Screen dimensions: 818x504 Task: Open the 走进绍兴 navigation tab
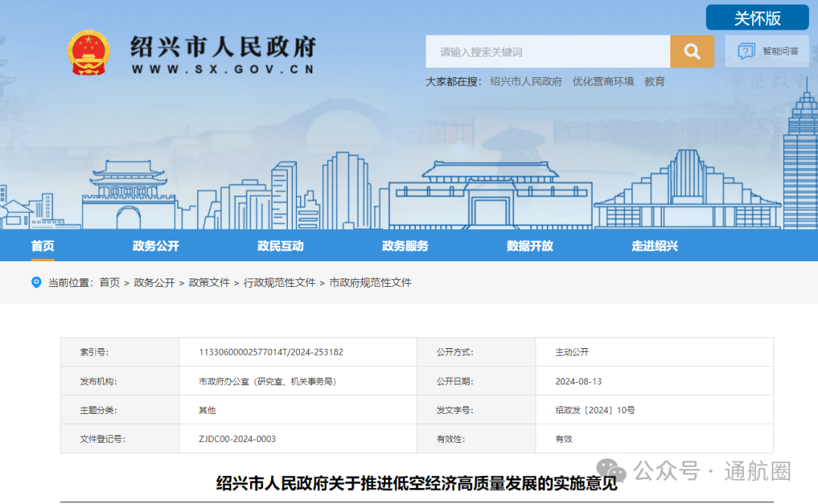tap(654, 246)
